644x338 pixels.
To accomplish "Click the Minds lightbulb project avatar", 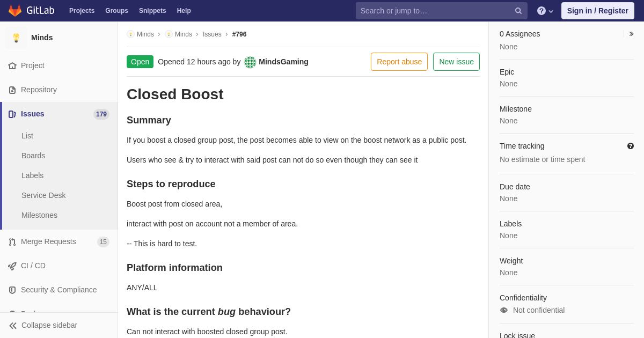I will pos(16,38).
